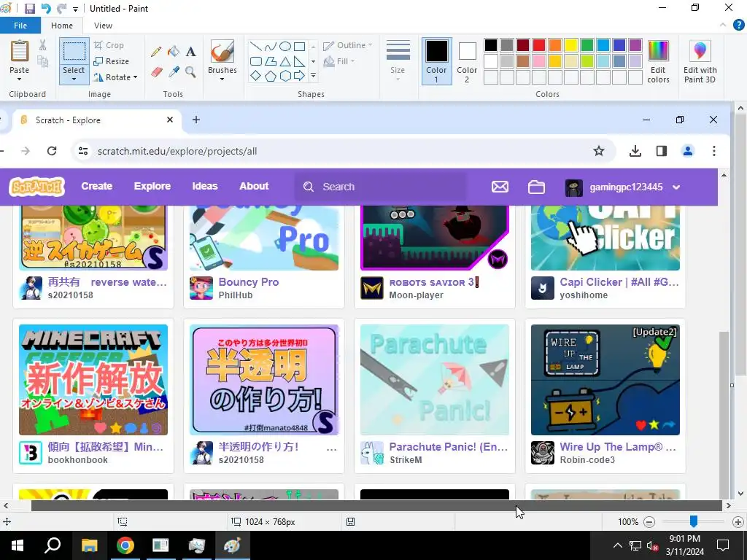
Task: Choose the Line shape
Action: tap(256, 46)
